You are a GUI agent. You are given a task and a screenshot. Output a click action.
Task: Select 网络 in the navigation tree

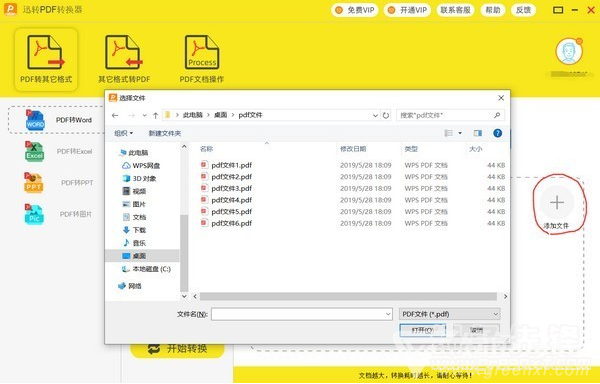coord(130,286)
